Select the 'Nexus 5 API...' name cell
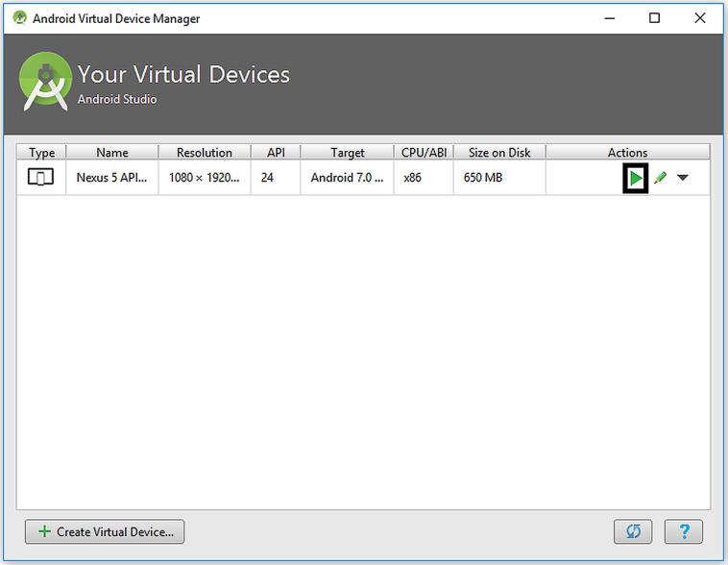The image size is (728, 565). pyautogui.click(x=112, y=178)
